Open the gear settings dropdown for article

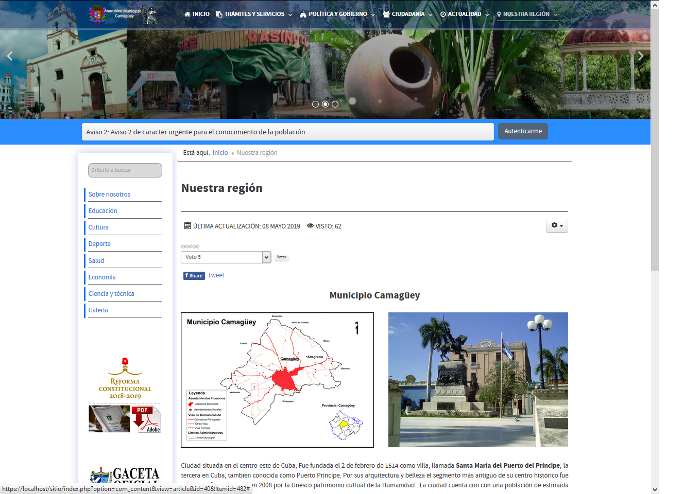coord(556,226)
